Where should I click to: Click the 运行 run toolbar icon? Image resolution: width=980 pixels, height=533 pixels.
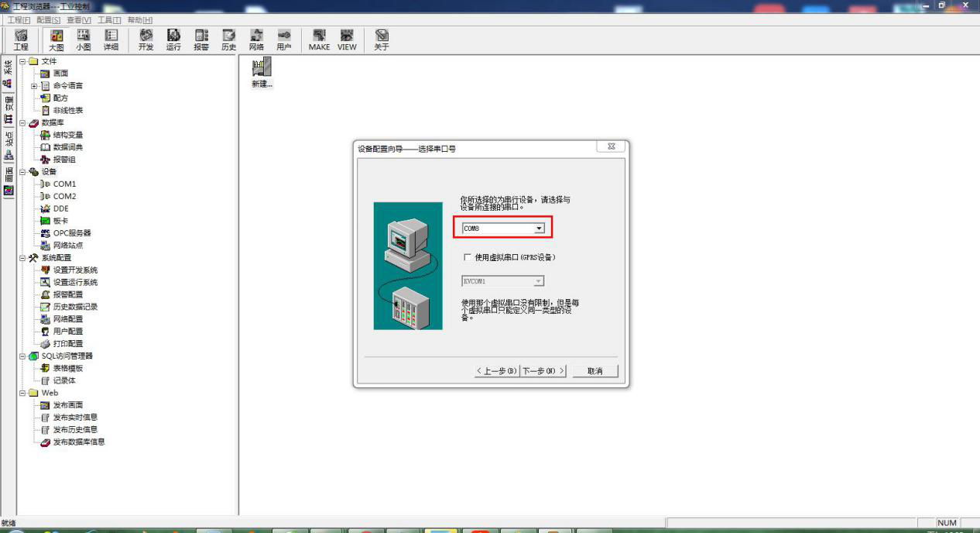click(173, 40)
